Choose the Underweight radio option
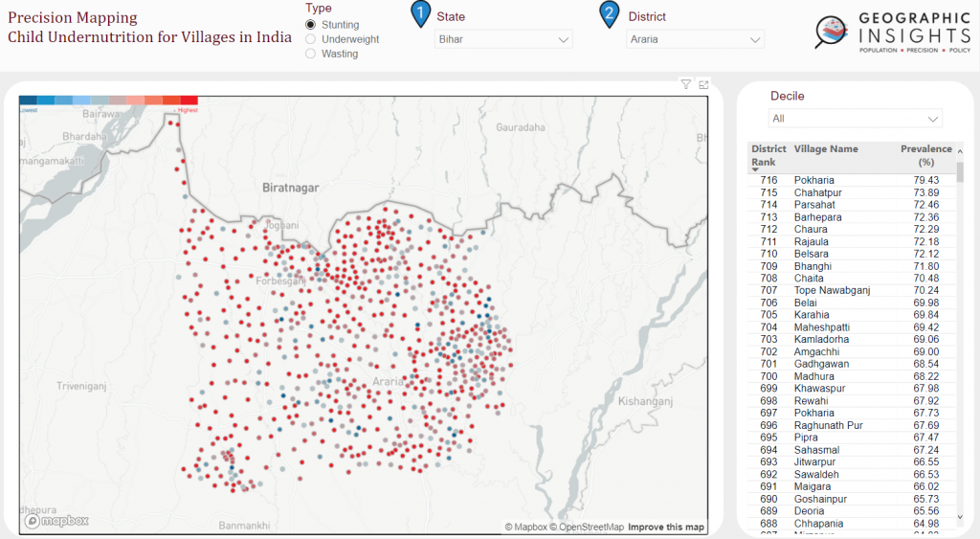Image resolution: width=980 pixels, height=539 pixels. click(311, 39)
